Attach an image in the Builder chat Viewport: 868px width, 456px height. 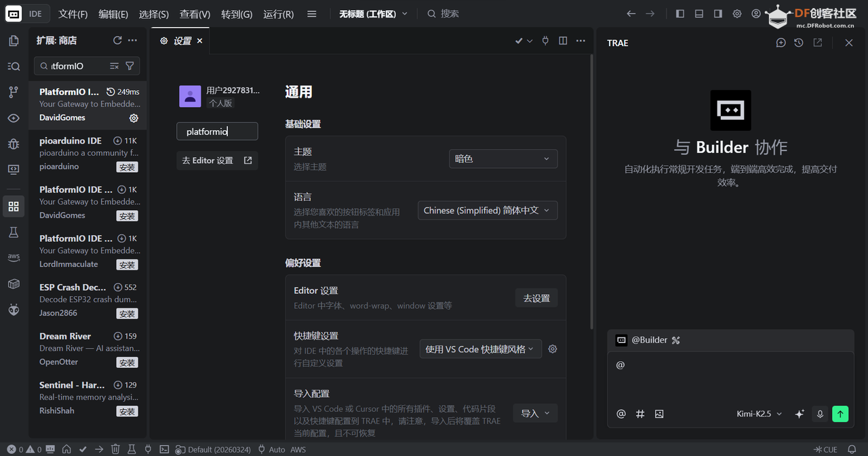tap(659, 413)
